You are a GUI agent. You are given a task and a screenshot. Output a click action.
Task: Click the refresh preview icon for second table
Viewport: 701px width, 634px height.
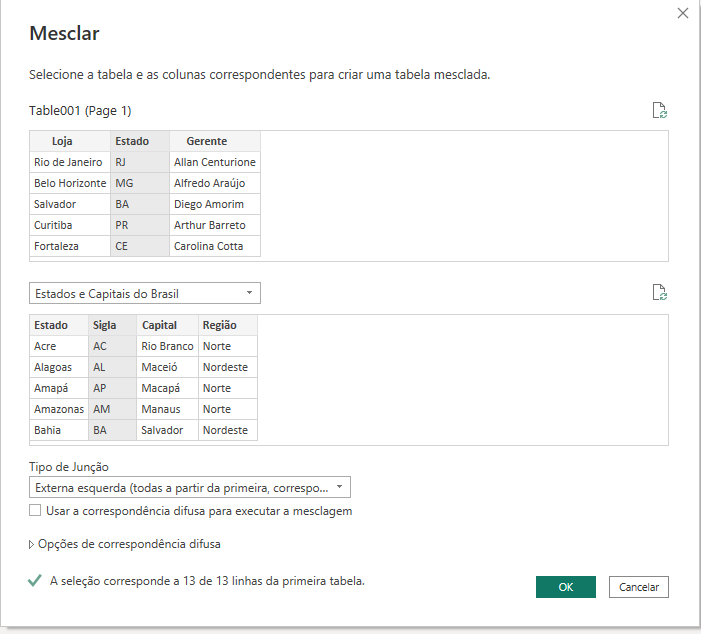coord(659,292)
